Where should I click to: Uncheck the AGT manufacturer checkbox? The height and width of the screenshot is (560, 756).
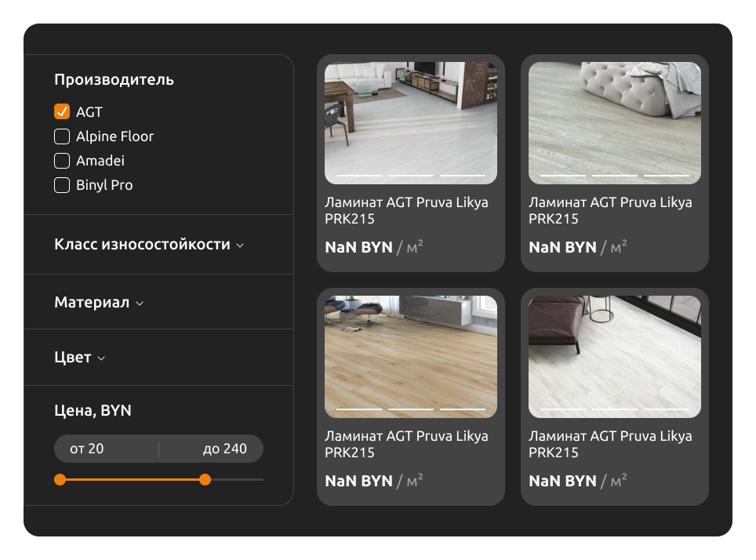point(62,111)
